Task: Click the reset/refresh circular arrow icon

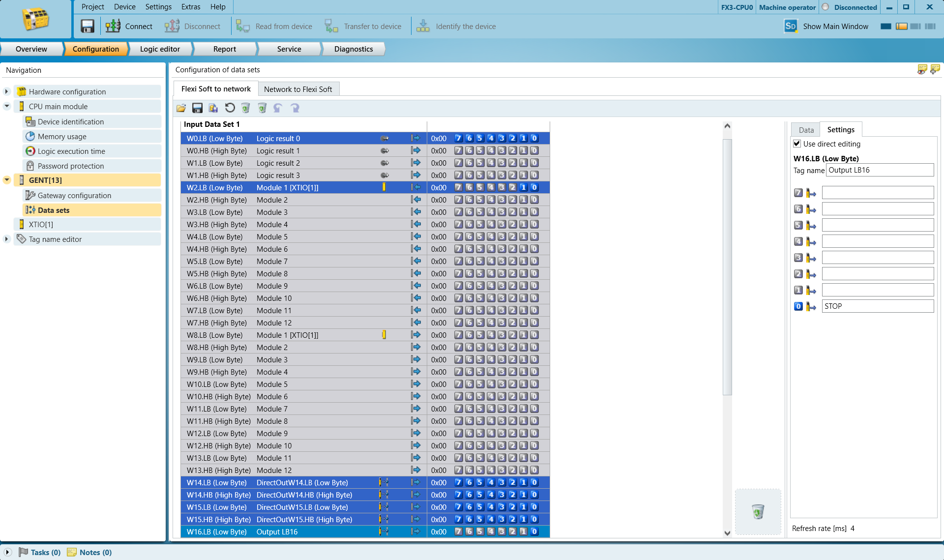Action: pyautogui.click(x=230, y=108)
